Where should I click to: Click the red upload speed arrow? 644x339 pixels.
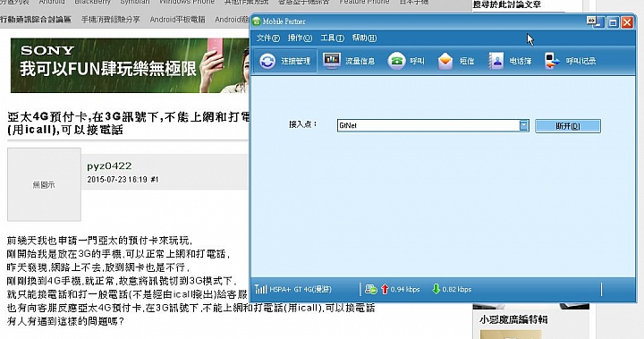385,289
